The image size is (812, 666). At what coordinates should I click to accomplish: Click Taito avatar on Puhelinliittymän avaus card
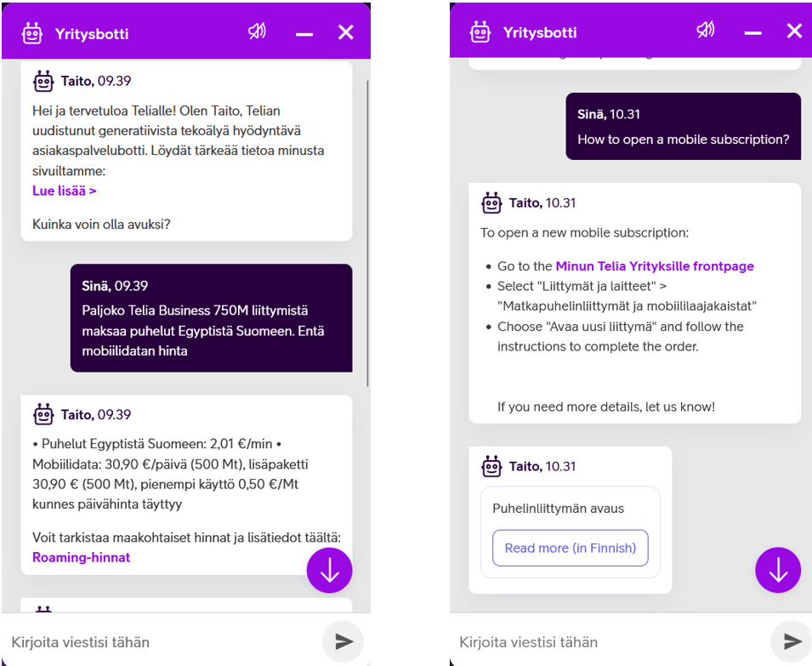click(x=491, y=467)
